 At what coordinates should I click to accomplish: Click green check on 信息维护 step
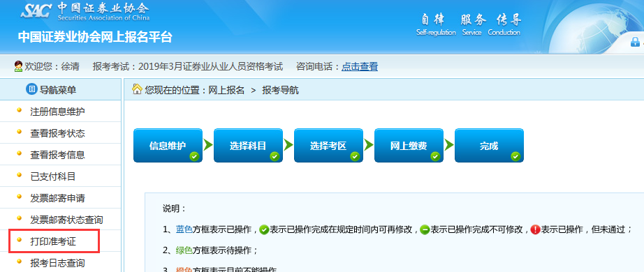[x=194, y=156]
